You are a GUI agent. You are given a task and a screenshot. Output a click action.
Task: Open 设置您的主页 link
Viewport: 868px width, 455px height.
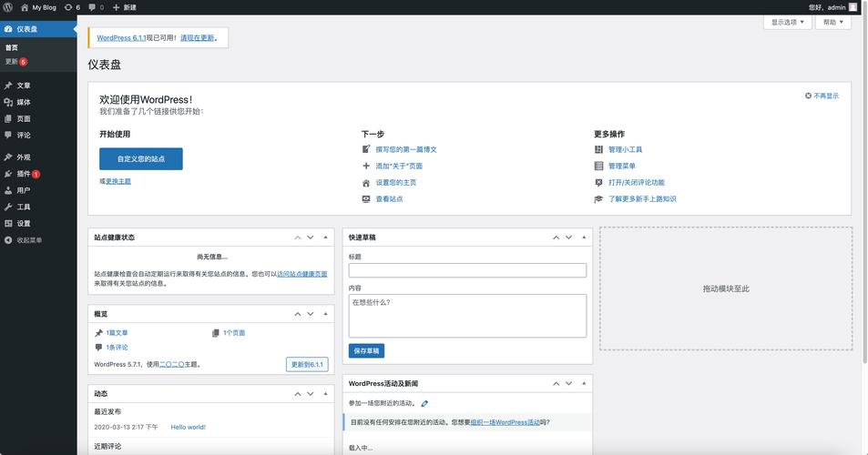tap(396, 182)
